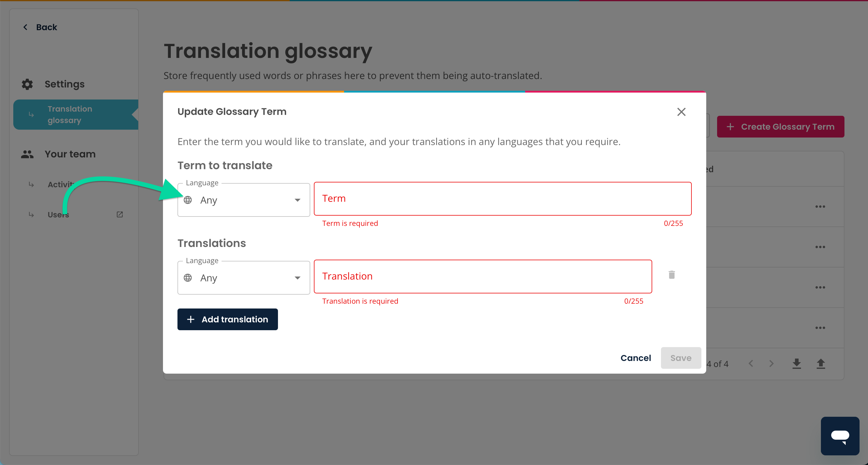This screenshot has width=868, height=465.
Task: Open the Translations language dropdown
Action: pos(244,278)
